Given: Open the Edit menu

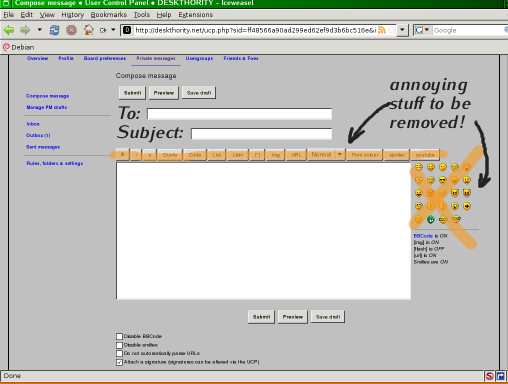Looking at the screenshot, I should point(27,15).
